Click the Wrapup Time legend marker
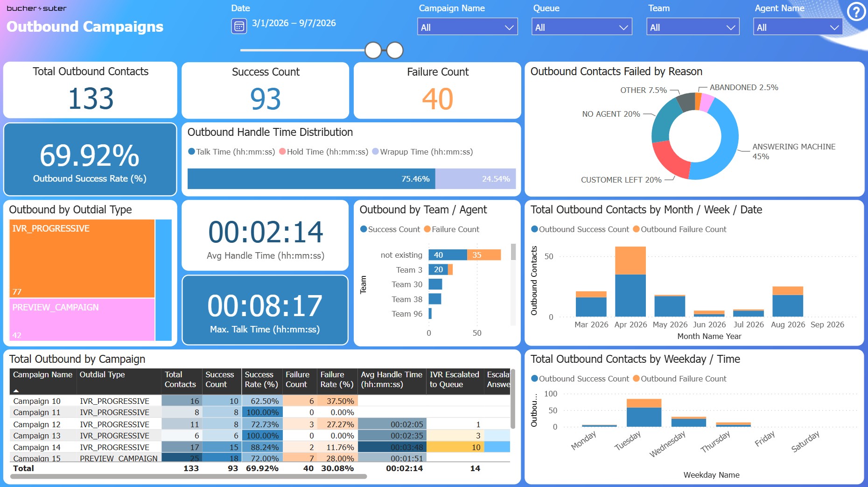The image size is (868, 487). pos(375,152)
